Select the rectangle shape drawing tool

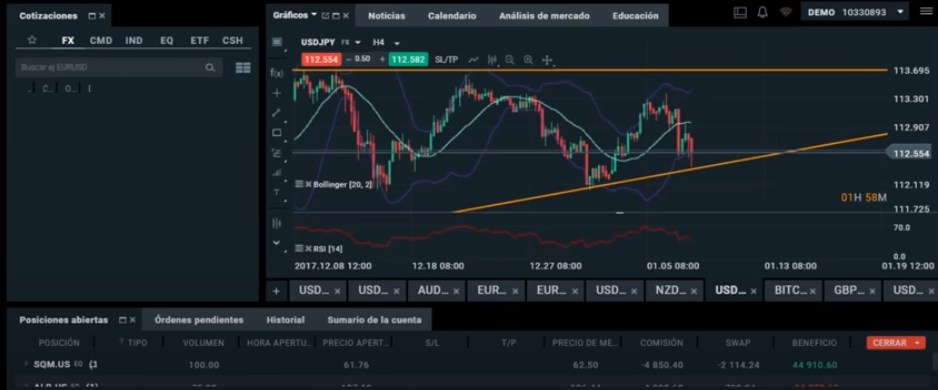tap(276, 133)
